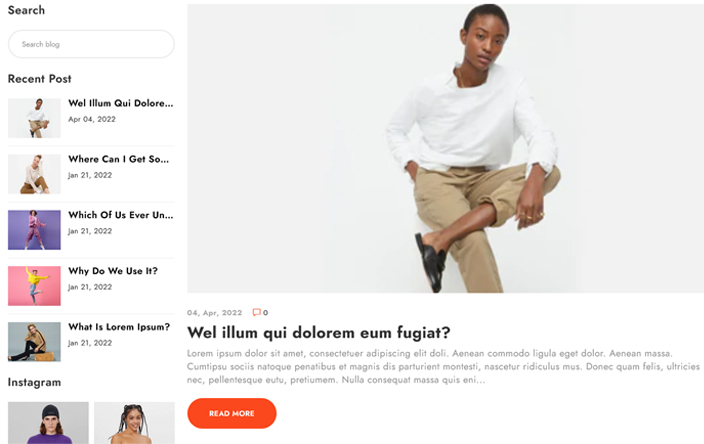
Task: Click the comment bubble icon next to date
Action: 256,312
